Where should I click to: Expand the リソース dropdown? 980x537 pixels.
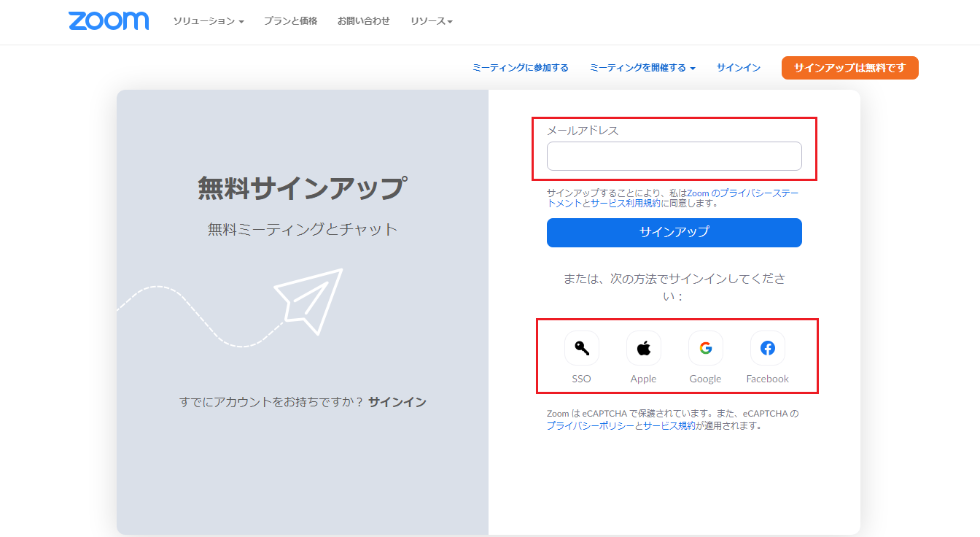click(432, 22)
